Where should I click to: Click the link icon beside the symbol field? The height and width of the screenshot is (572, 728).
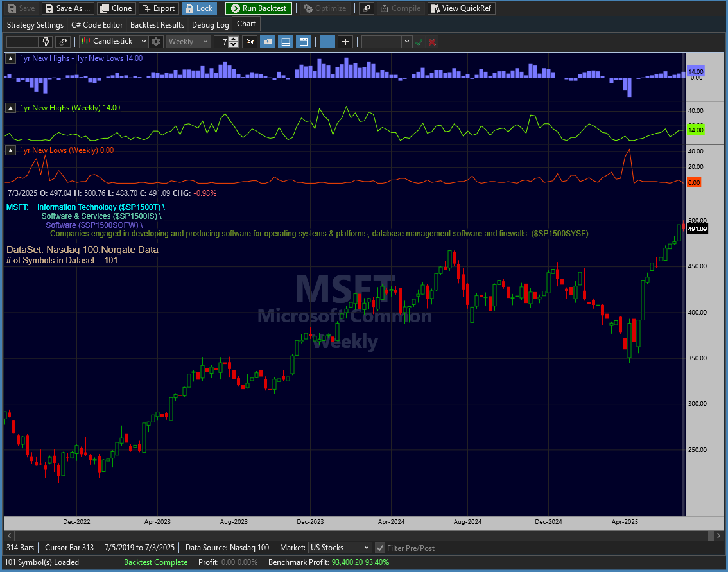tap(63, 42)
